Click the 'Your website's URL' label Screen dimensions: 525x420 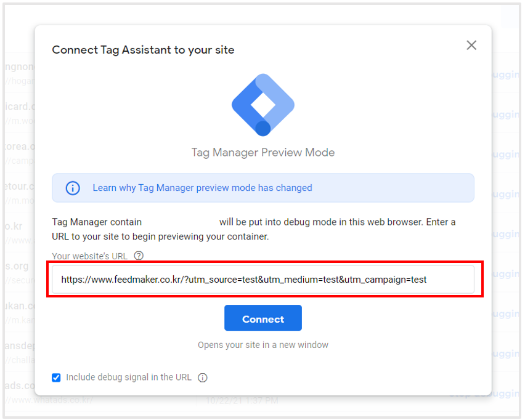(x=90, y=256)
